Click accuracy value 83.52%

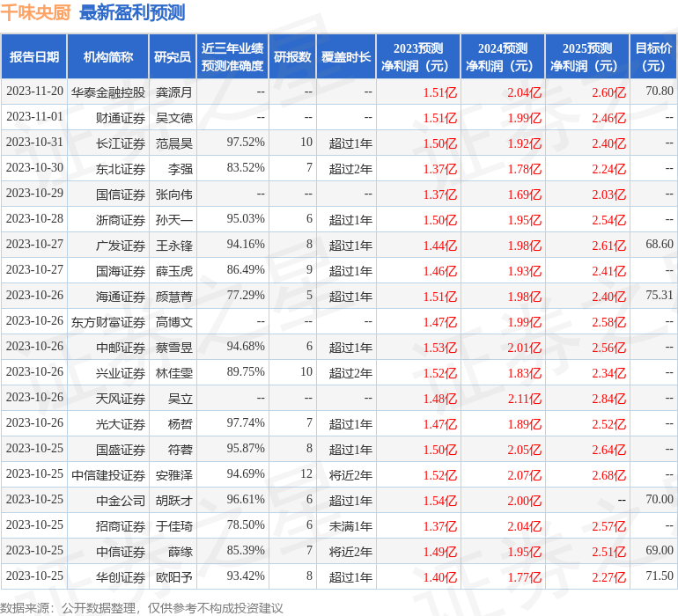(246, 168)
